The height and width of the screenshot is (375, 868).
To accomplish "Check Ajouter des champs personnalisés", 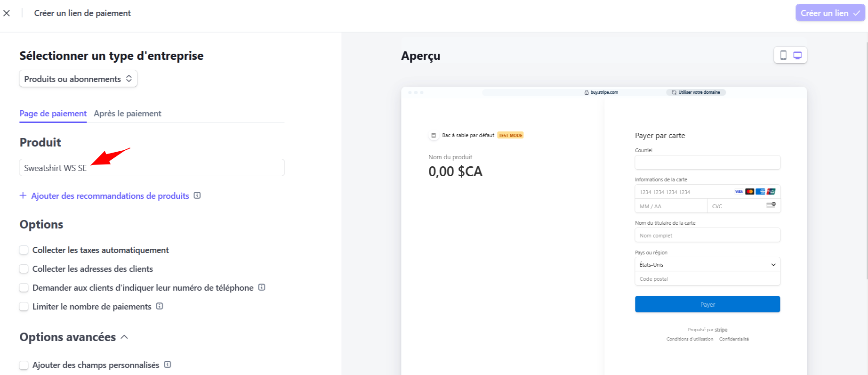I will click(24, 365).
